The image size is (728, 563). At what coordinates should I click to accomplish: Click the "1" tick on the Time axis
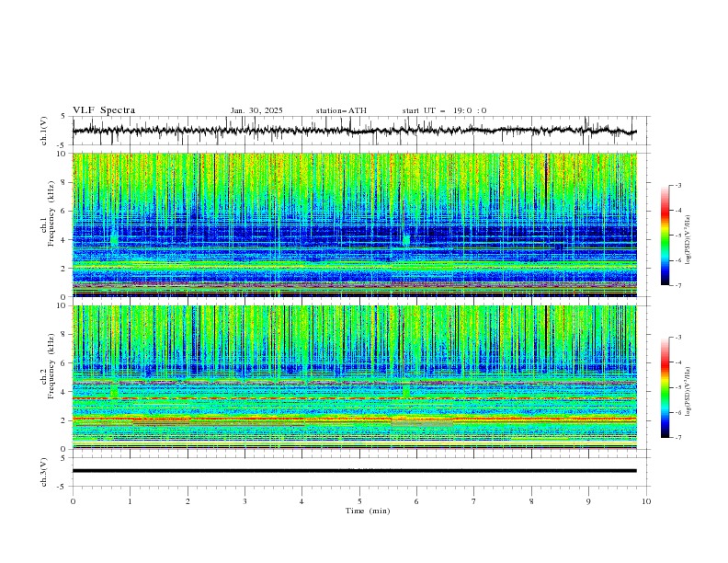[131, 501]
